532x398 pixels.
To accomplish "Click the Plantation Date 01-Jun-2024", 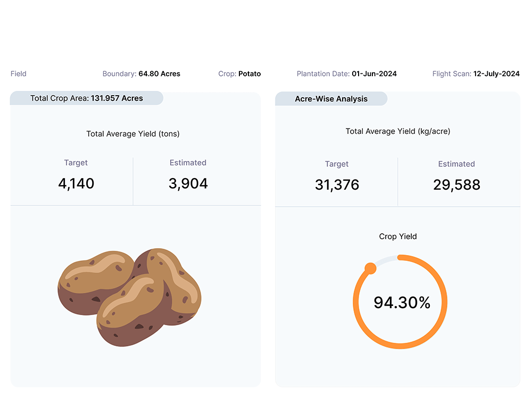I will (x=346, y=74).
